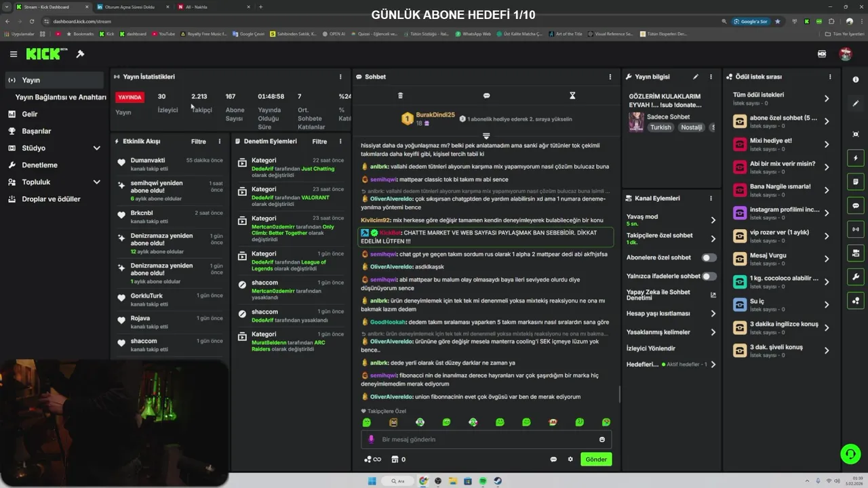Image resolution: width=868 pixels, height=488 pixels.
Task: Open Su iç reward row
Action: tap(781, 304)
